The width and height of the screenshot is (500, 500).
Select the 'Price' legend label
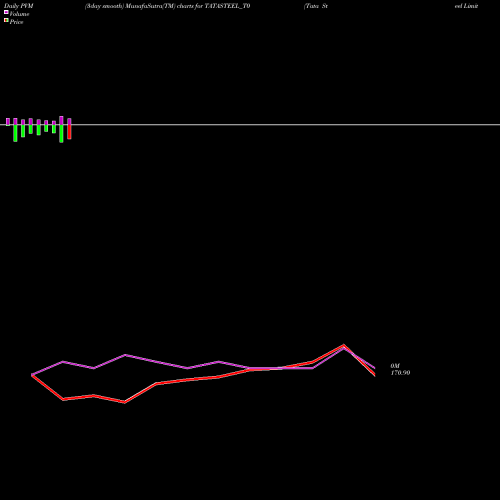16,22
